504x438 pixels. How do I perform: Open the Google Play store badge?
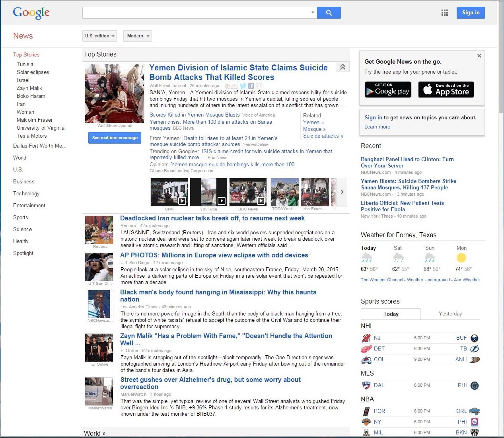coord(388,90)
